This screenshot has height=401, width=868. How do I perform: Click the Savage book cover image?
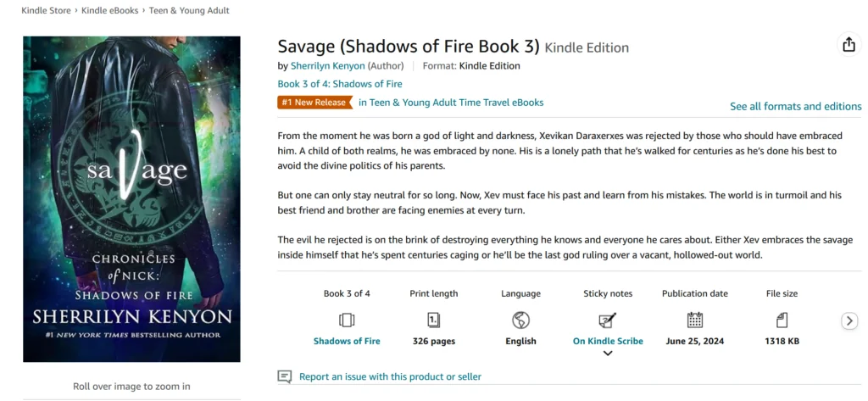click(x=131, y=199)
